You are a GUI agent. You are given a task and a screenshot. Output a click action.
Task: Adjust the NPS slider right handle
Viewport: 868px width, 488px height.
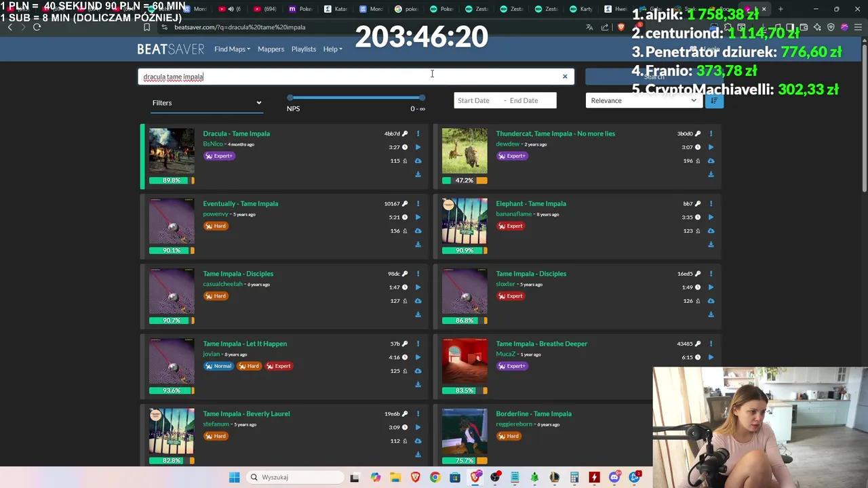point(422,98)
